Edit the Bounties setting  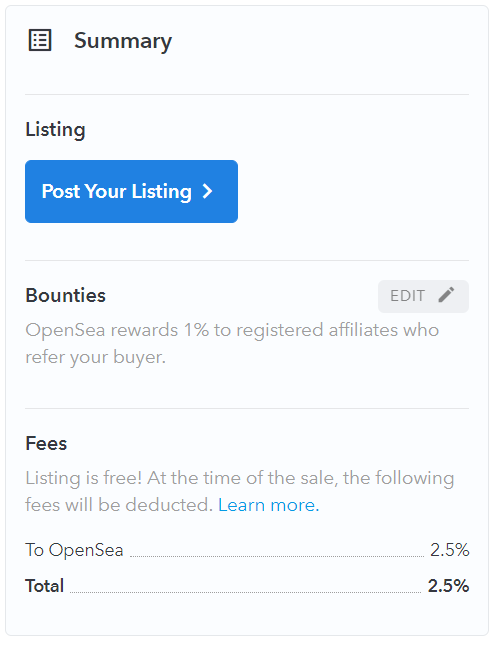(423, 296)
